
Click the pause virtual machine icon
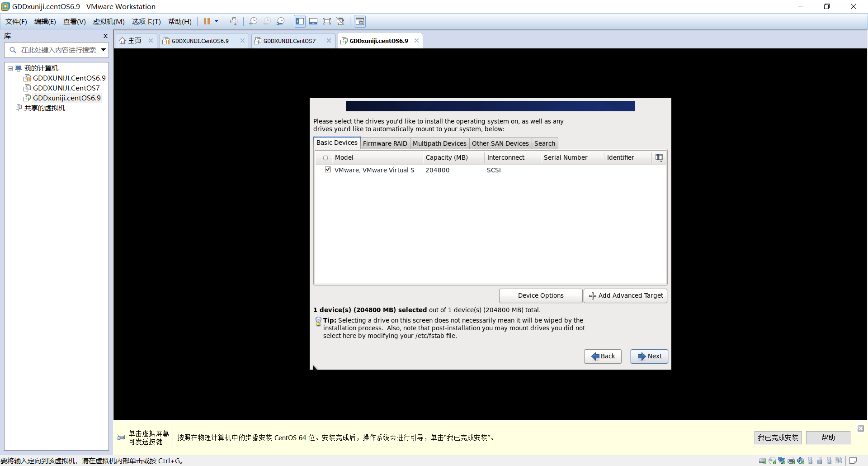pos(207,21)
